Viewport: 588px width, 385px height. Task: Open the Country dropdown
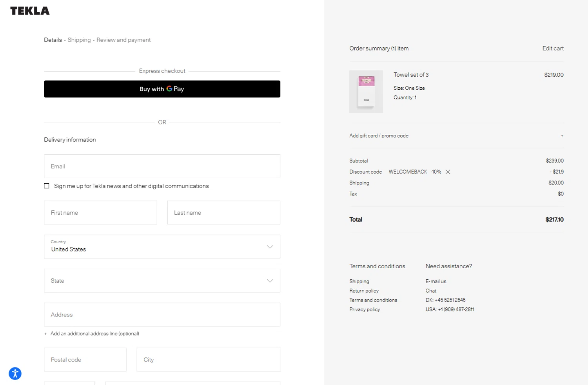[x=162, y=247]
